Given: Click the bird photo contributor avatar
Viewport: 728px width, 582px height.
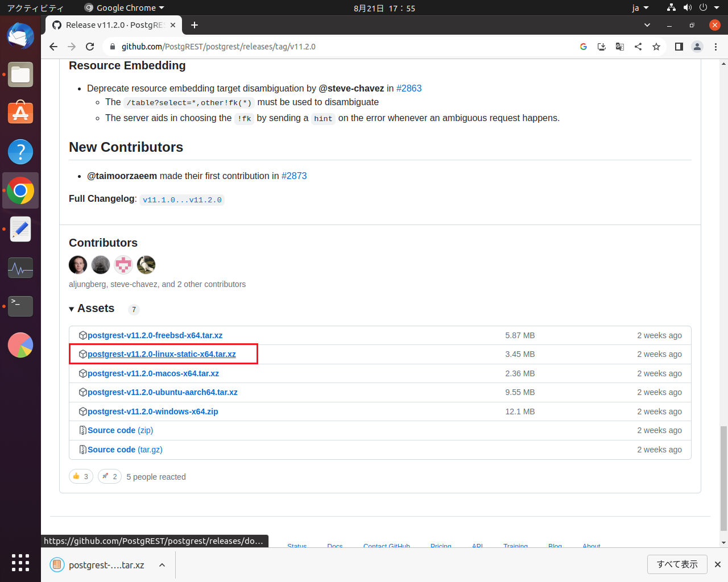Looking at the screenshot, I should pyautogui.click(x=146, y=265).
